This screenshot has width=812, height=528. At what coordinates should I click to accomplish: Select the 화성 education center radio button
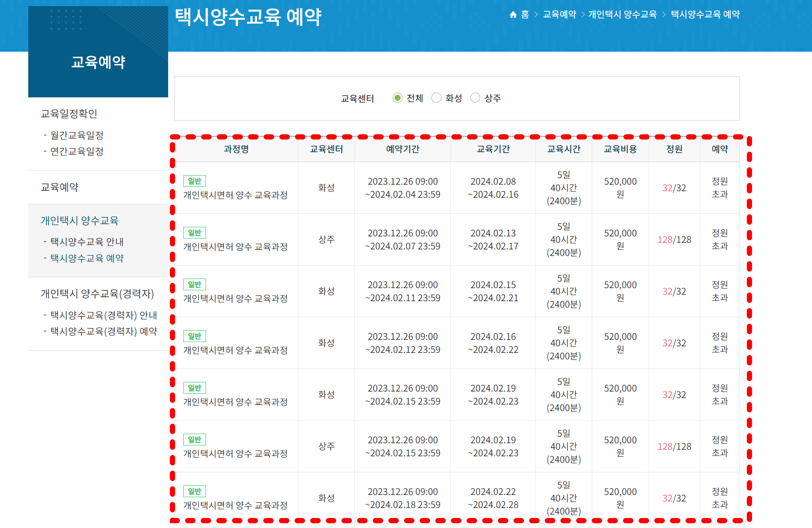(x=436, y=98)
